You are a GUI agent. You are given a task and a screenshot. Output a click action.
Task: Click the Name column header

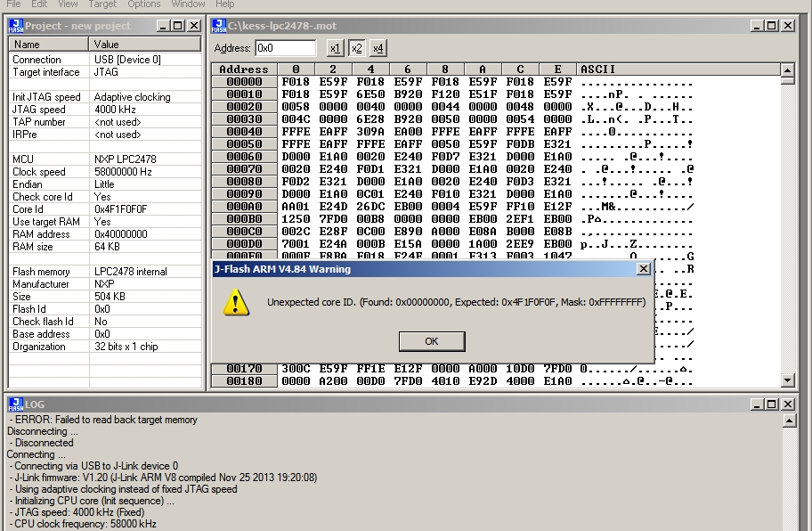tap(49, 45)
